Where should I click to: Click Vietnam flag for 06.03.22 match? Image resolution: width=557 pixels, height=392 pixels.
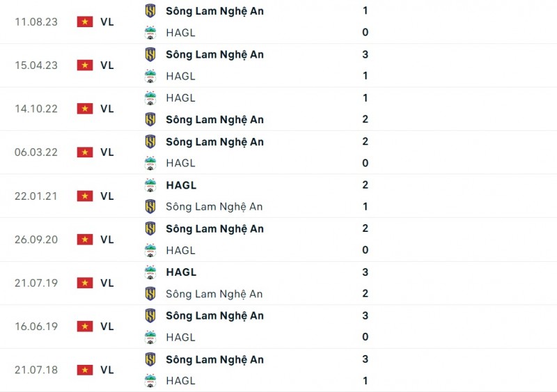85,152
